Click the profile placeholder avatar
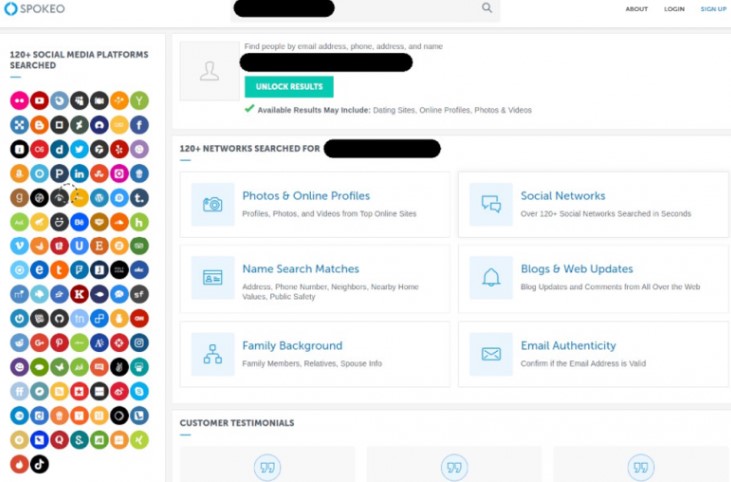The width and height of the screenshot is (731, 482). 209,71
